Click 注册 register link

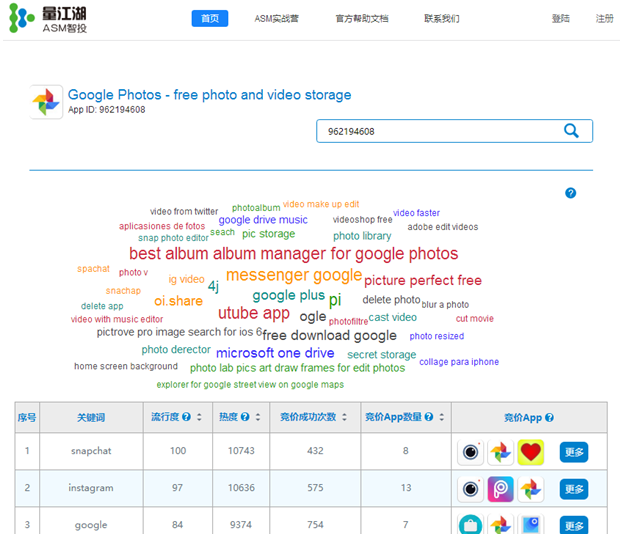(x=605, y=19)
